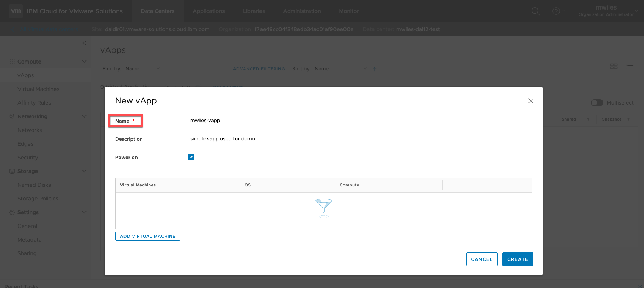Open the Find by Name dropdown
This screenshot has width=644, height=288.
142,69
